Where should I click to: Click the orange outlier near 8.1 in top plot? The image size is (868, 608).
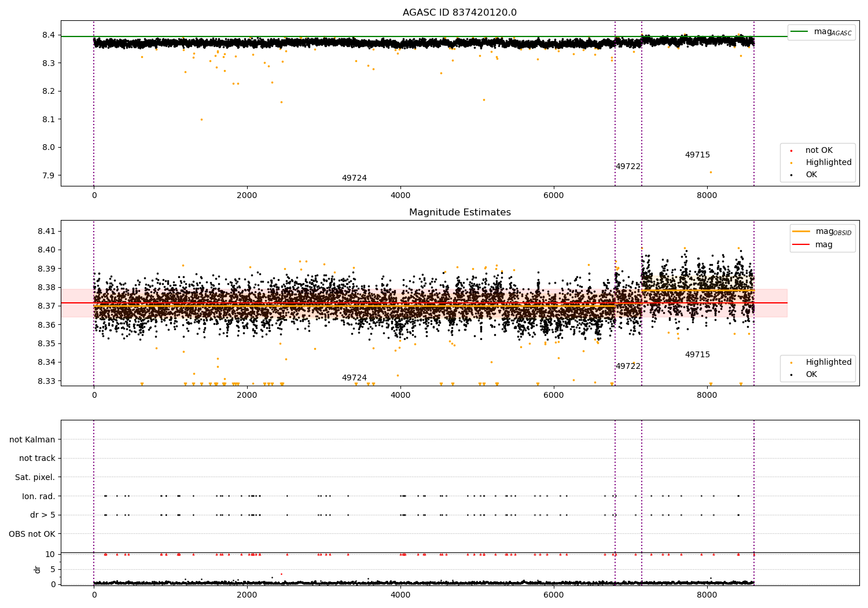pos(201,119)
